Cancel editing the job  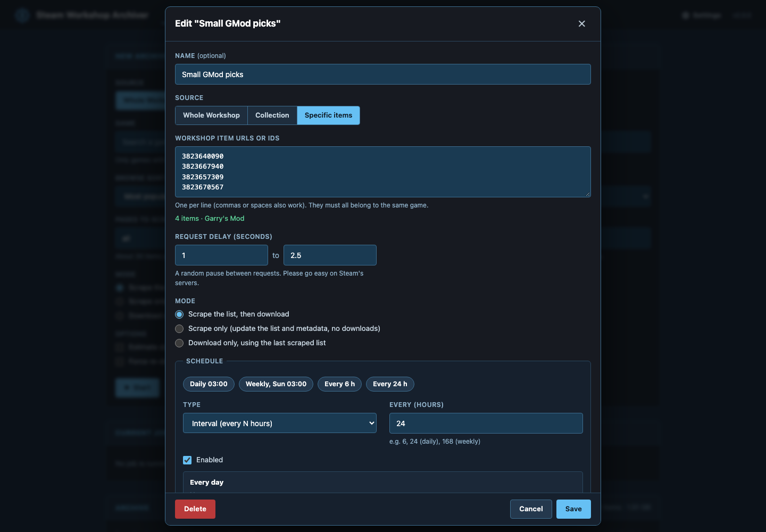[531, 509]
